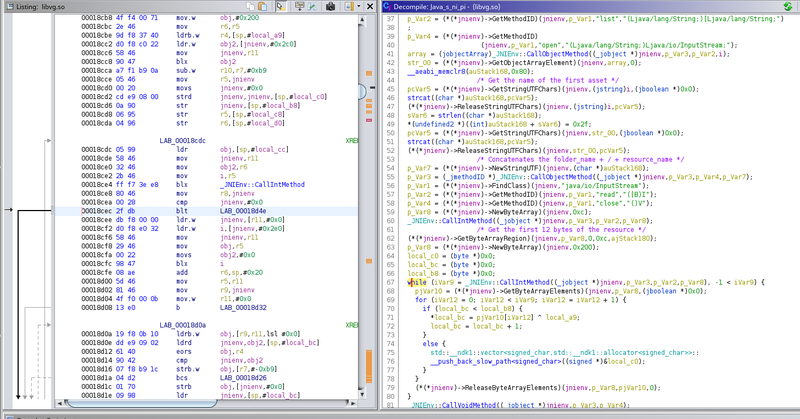Click 'Concatenates the folder_name' comment
The width and height of the screenshot is (800, 419).
click(580, 159)
